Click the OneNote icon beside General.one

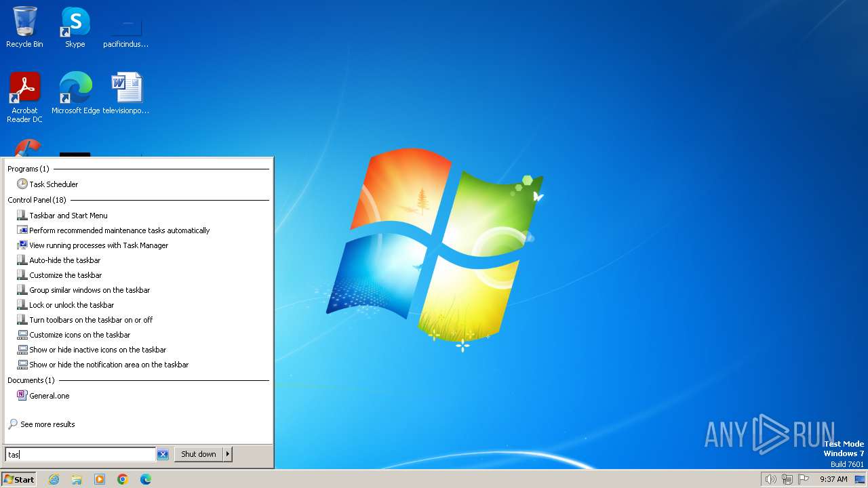coord(22,396)
